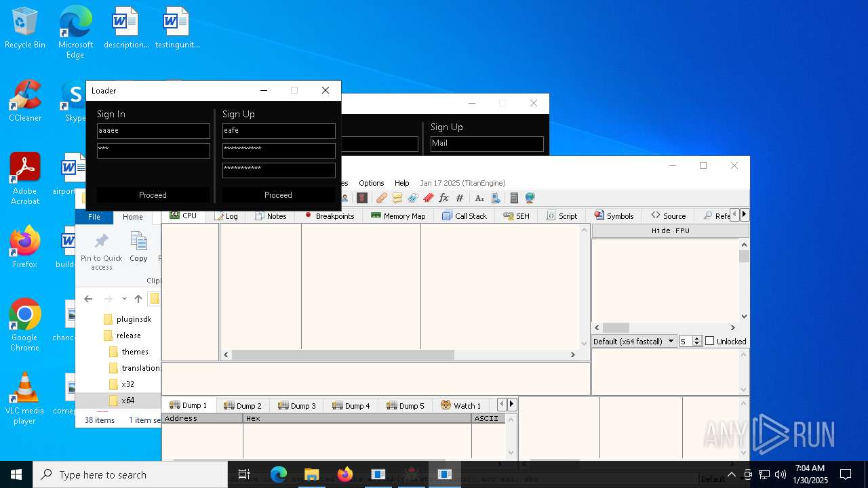Click the Up arrow in Explorer navigation

click(138, 299)
